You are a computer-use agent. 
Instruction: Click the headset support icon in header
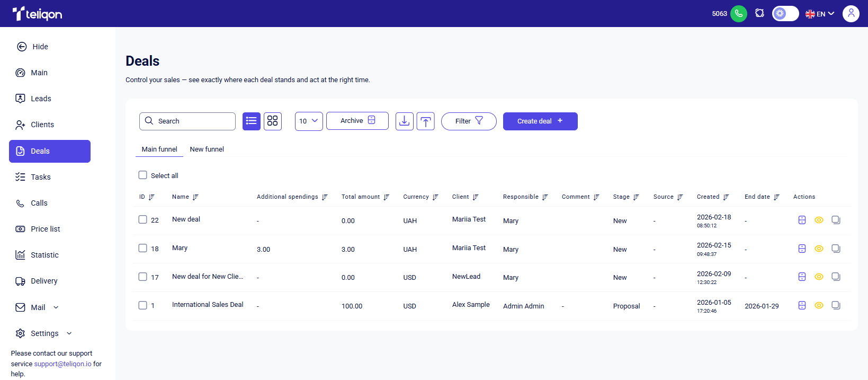pos(759,13)
